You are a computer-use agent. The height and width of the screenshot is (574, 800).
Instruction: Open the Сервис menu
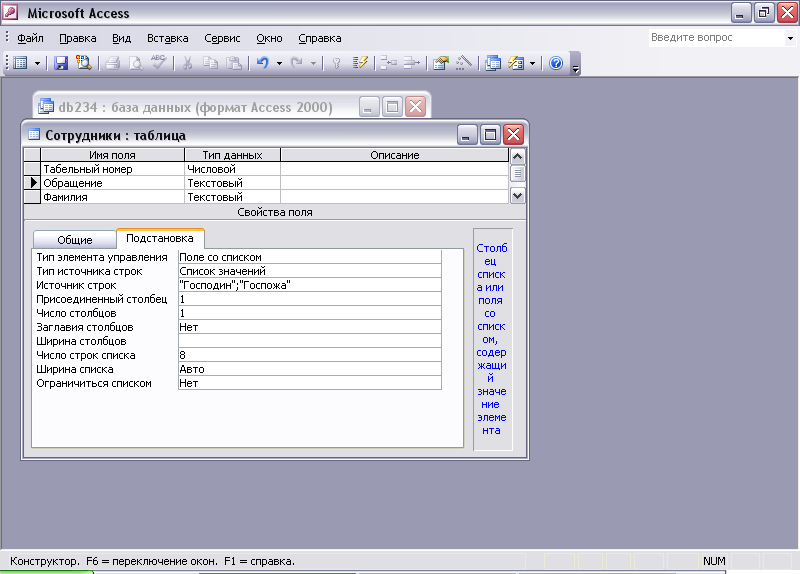222,38
